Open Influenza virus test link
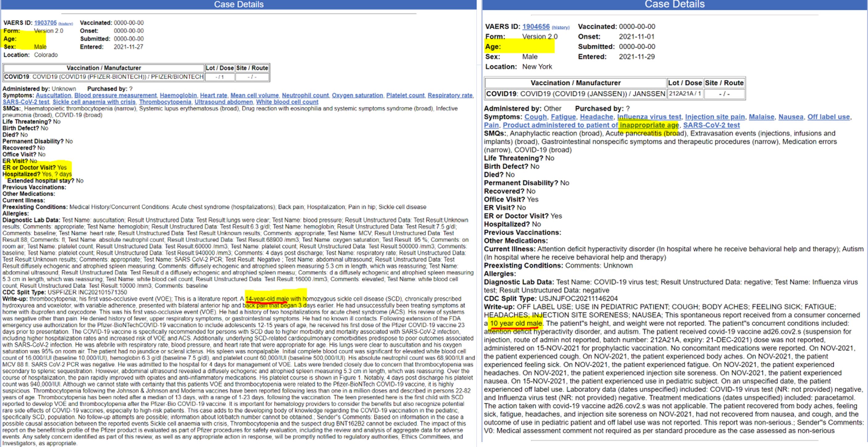 649,117
